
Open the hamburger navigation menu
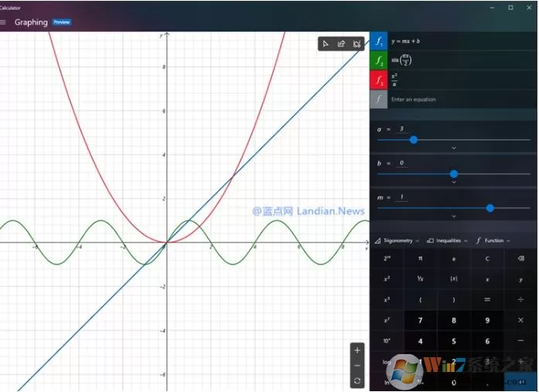pyautogui.click(x=3, y=22)
